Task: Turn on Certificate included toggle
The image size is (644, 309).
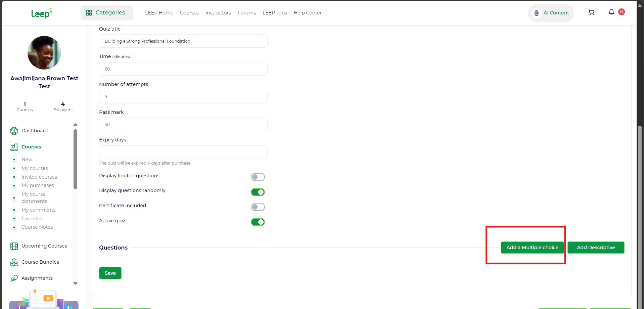Action: (x=258, y=207)
